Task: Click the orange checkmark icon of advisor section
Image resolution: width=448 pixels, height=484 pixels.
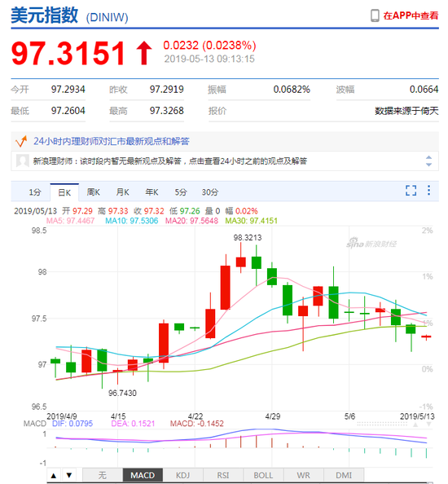Action: (x=21, y=142)
